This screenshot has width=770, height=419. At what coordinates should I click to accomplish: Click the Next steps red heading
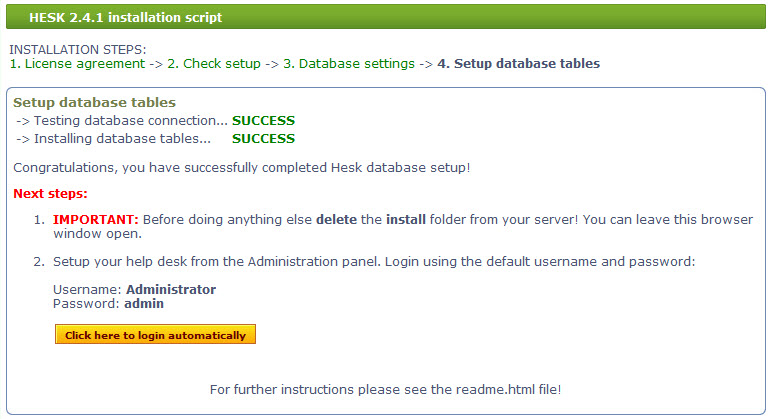[50, 194]
